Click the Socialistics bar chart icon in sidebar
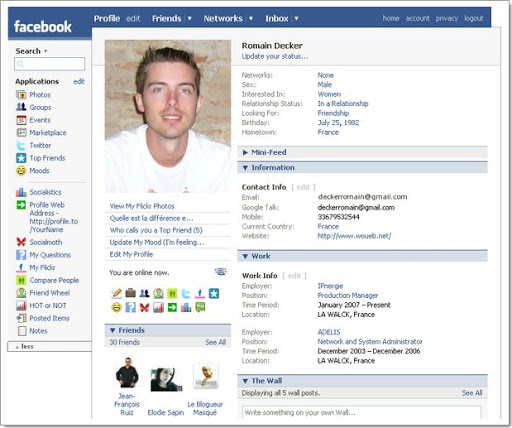Image resolution: width=512 pixels, height=428 pixels. [21, 192]
